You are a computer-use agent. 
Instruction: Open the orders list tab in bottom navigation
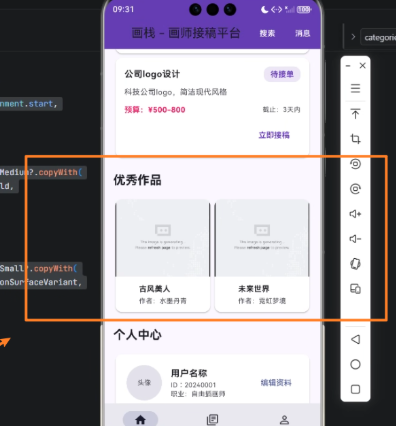click(x=212, y=419)
